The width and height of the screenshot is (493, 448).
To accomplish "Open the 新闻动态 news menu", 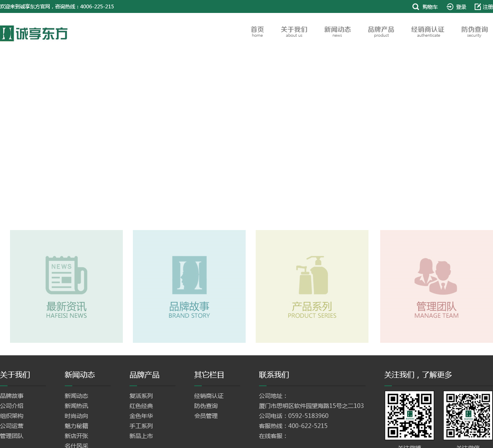I will [337, 32].
